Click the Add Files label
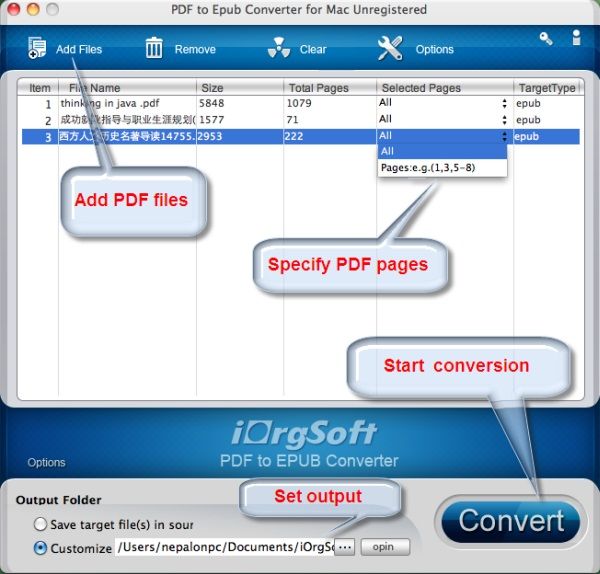This screenshot has width=600, height=574. (79, 49)
